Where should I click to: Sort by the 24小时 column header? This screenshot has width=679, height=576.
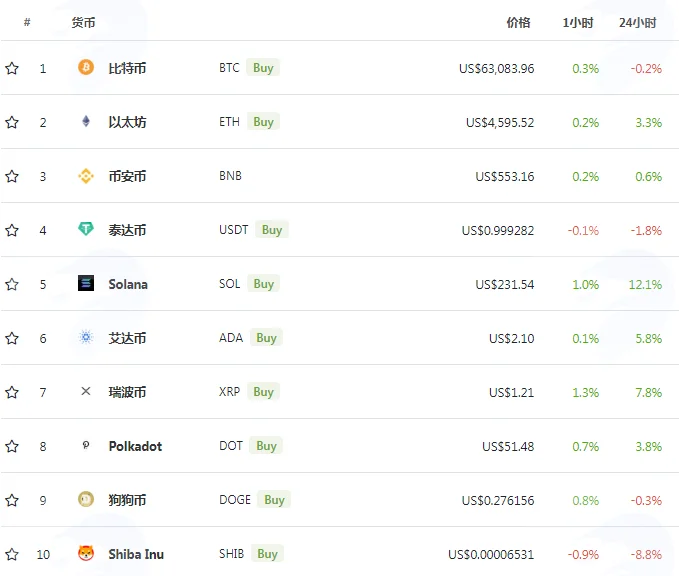point(637,23)
